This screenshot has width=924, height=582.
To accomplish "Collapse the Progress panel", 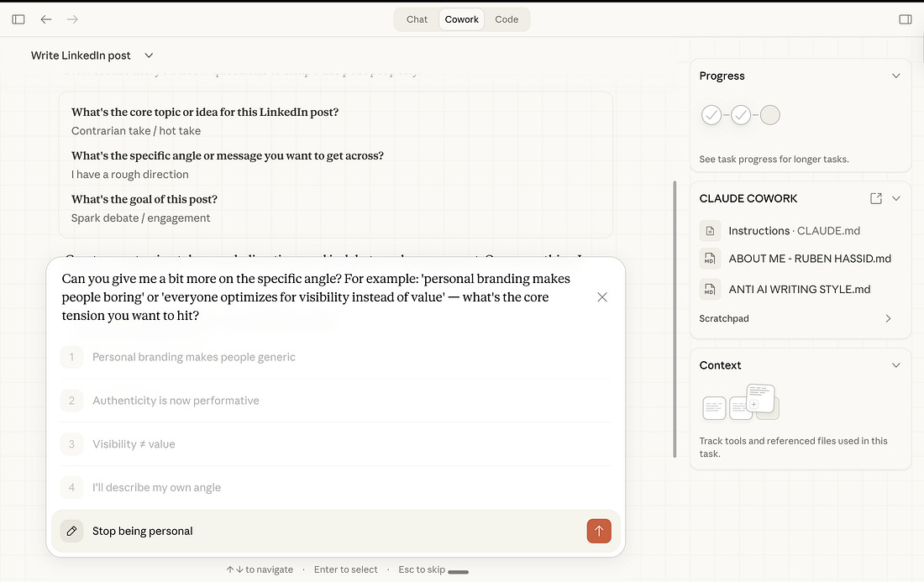I will 895,76.
